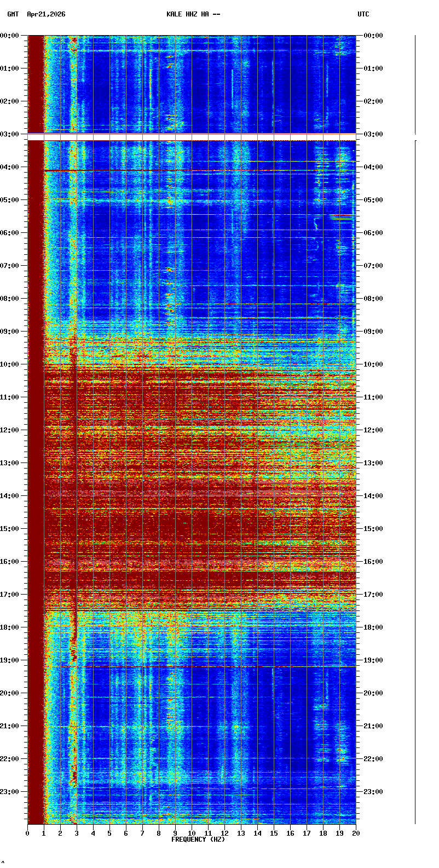Click the white data gap band after 03:00

tap(192, 137)
